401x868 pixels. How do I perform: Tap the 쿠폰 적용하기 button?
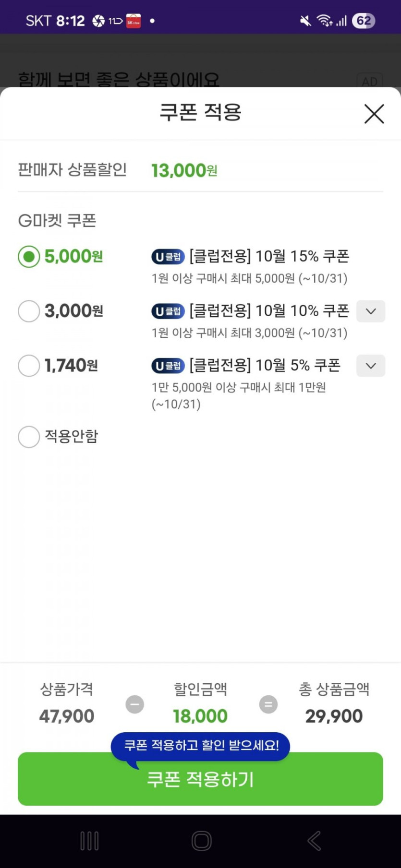tap(200, 780)
